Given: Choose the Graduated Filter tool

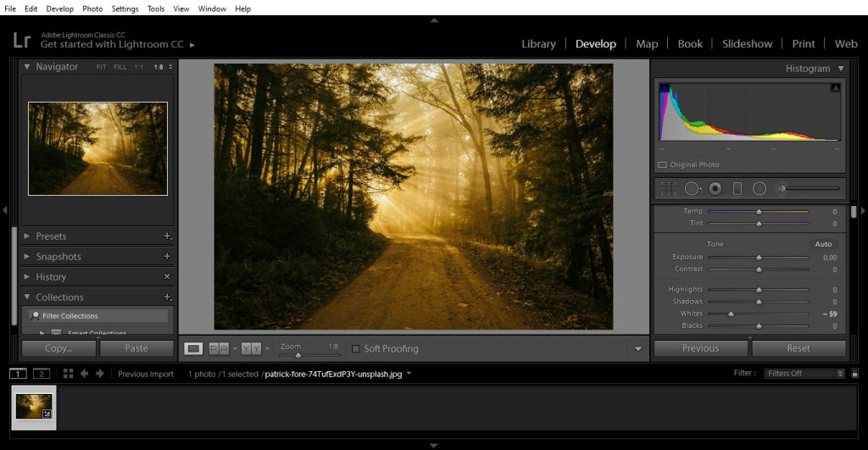Looking at the screenshot, I should [737, 188].
